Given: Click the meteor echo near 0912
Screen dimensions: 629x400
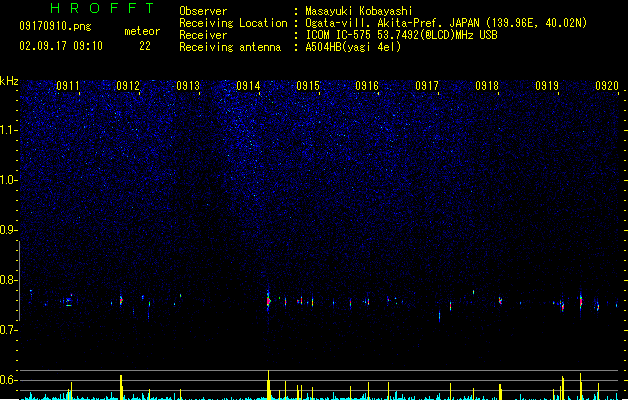Looking at the screenshot, I should coord(121,301).
